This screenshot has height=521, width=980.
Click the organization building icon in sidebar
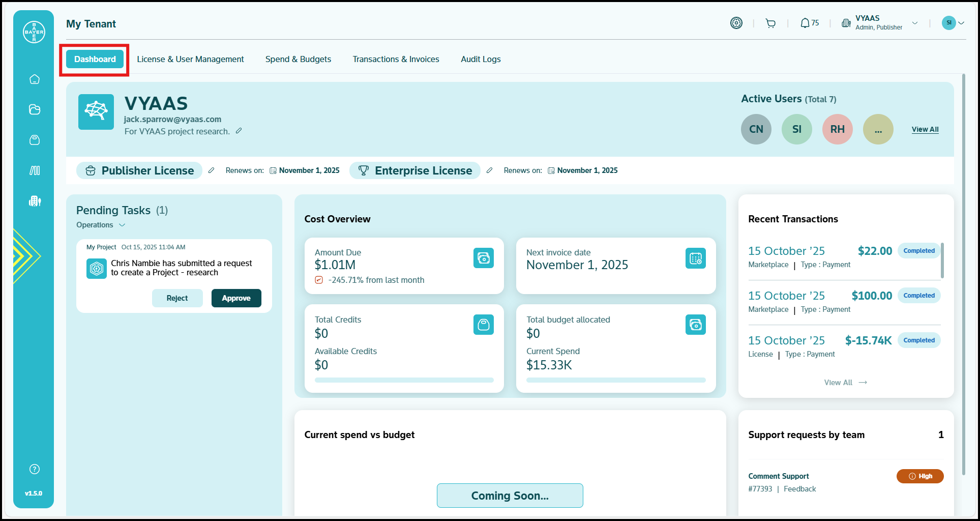35,201
